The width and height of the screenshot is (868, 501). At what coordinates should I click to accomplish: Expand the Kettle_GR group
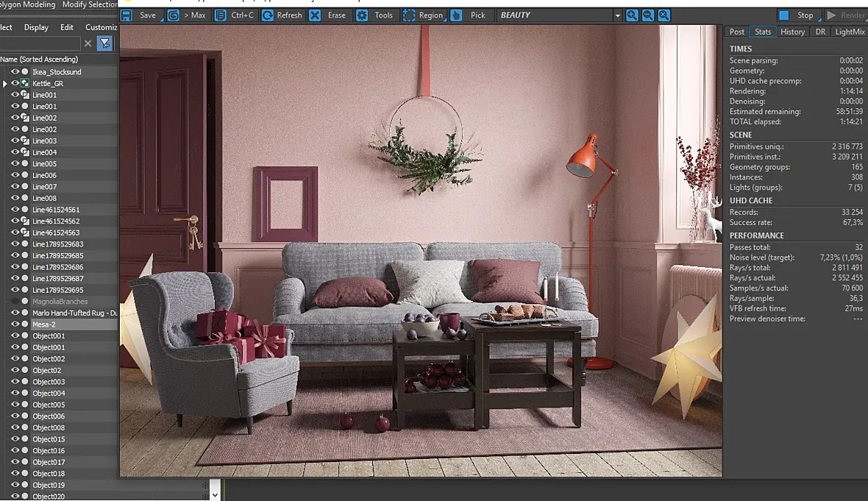(5, 84)
